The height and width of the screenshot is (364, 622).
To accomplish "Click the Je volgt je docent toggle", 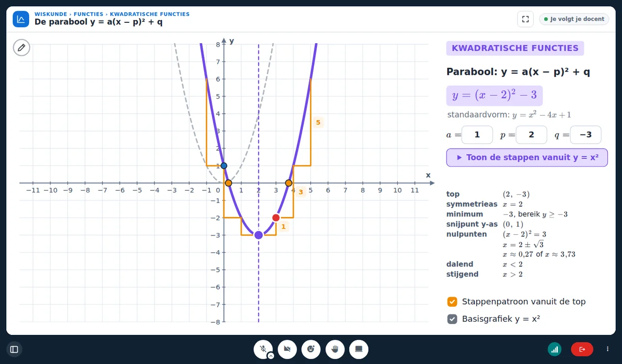I will [574, 19].
